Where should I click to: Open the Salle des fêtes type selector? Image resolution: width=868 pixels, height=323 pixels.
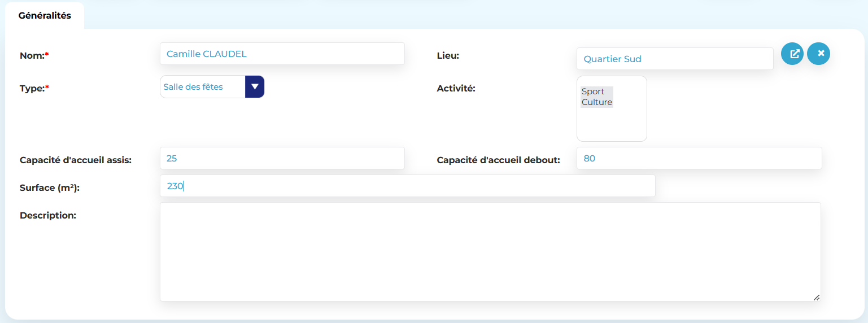(202, 87)
